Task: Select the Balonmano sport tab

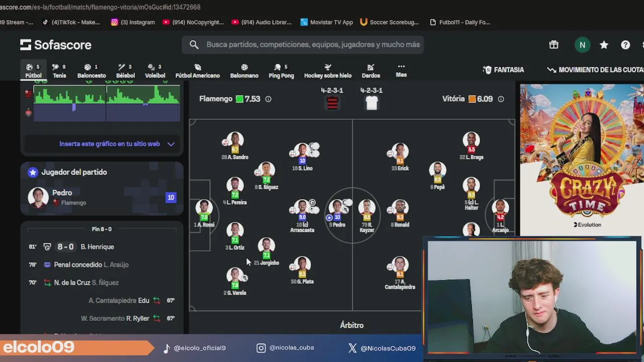Action: (x=244, y=71)
